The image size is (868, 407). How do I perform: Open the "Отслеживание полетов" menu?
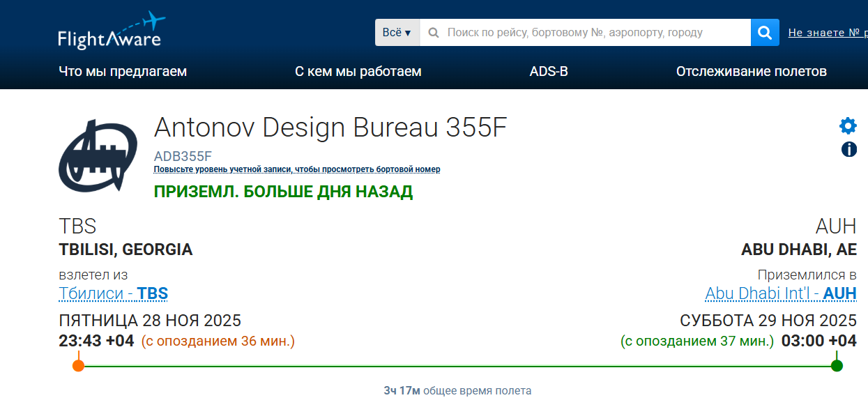point(750,70)
